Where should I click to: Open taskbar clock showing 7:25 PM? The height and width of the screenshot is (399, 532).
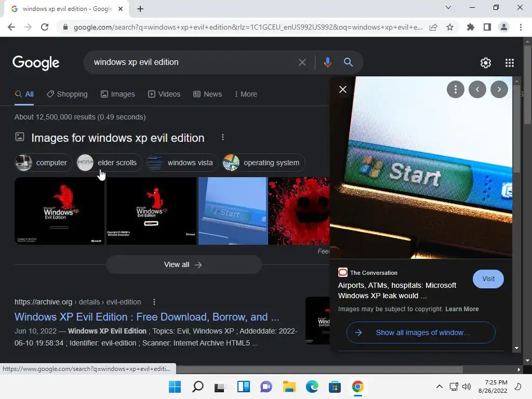pyautogui.click(x=493, y=387)
